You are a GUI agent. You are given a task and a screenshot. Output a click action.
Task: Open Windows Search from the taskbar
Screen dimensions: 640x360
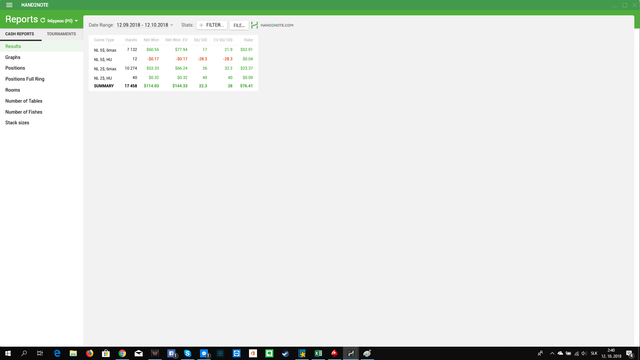tap(24, 353)
